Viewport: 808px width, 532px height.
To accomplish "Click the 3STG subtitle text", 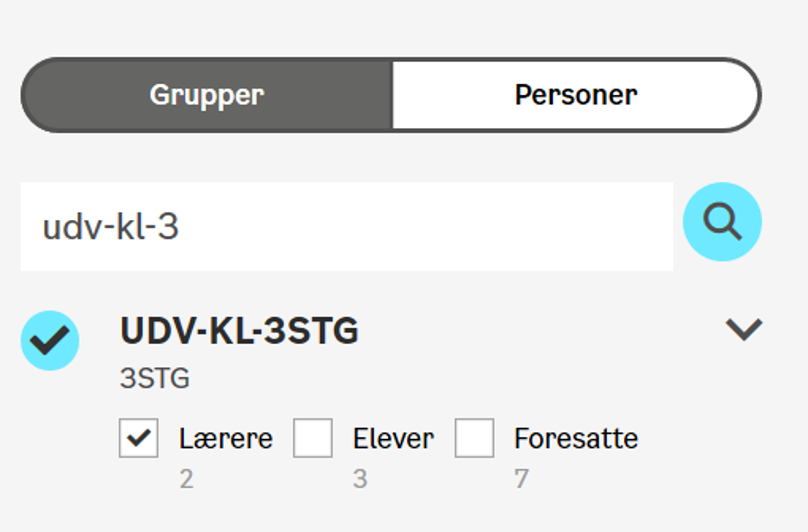I will [154, 378].
